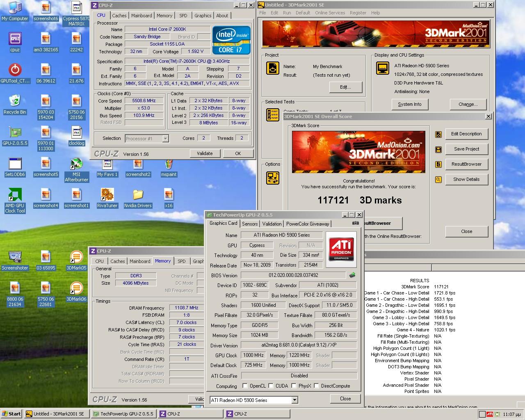
Task: Enable OpenCL checkbox in GPU-Z
Action: [245, 386]
